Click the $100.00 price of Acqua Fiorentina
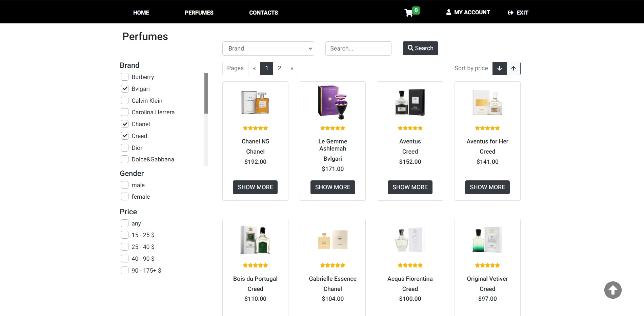 click(410, 299)
